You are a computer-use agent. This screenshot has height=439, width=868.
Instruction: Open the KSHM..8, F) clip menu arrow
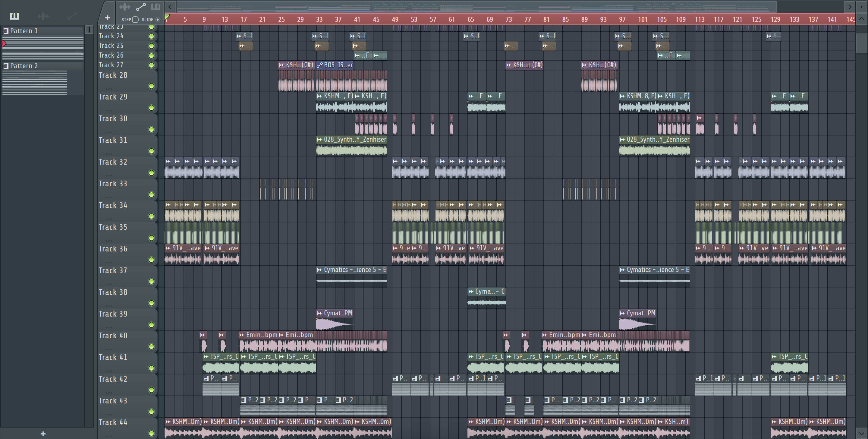point(622,96)
